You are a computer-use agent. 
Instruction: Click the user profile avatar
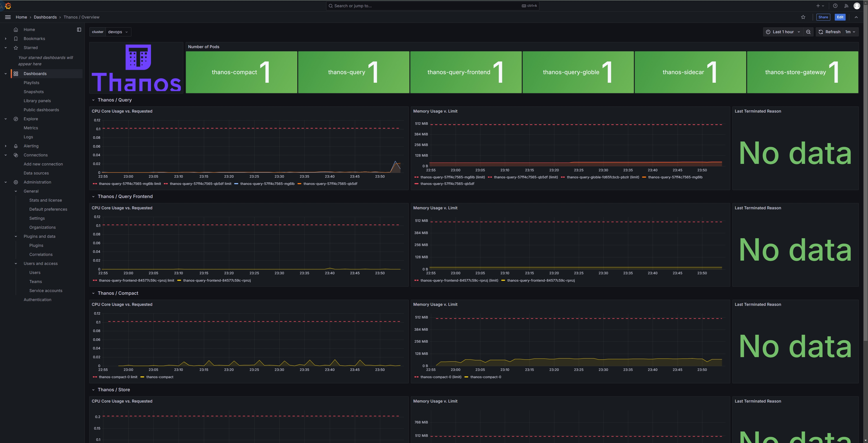pyautogui.click(x=857, y=6)
